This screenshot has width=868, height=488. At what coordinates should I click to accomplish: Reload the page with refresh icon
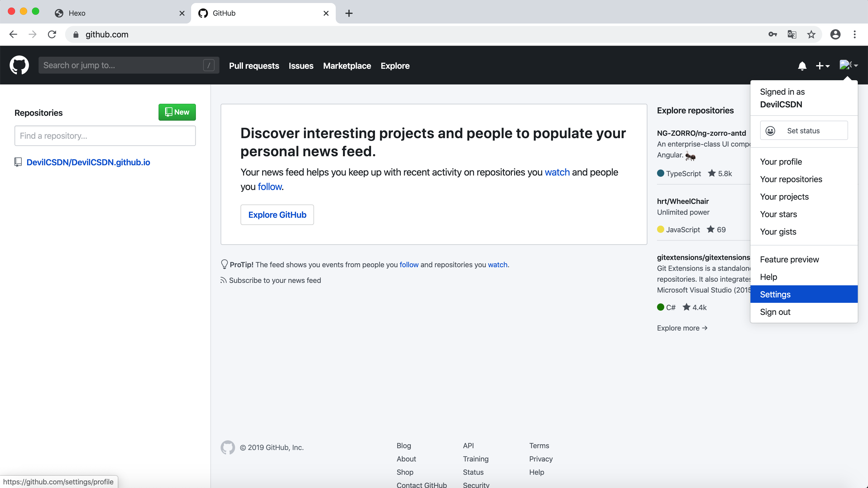(x=52, y=34)
